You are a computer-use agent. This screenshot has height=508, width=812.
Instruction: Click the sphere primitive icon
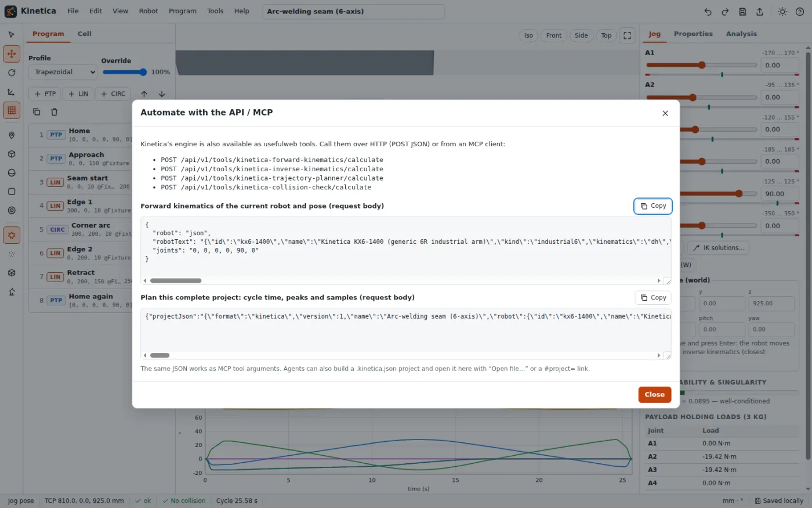pos(12,173)
